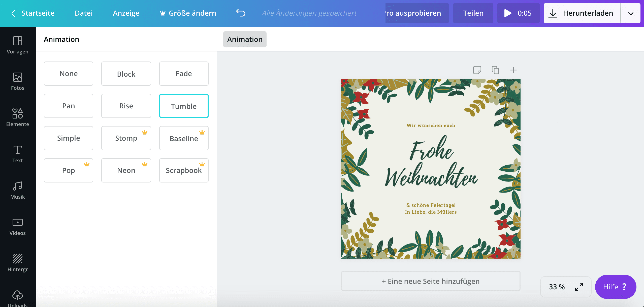Open the Musik sidebar panel
Viewport: 644px width, 307px height.
click(17, 190)
